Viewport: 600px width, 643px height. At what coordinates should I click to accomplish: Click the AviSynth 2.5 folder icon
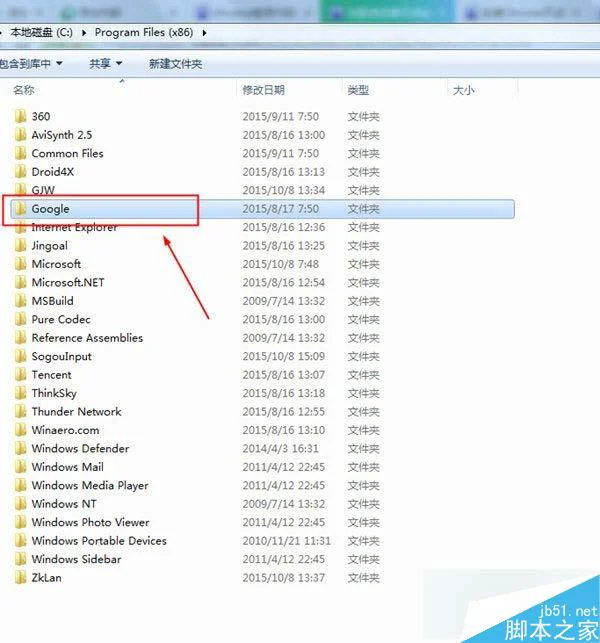20,135
